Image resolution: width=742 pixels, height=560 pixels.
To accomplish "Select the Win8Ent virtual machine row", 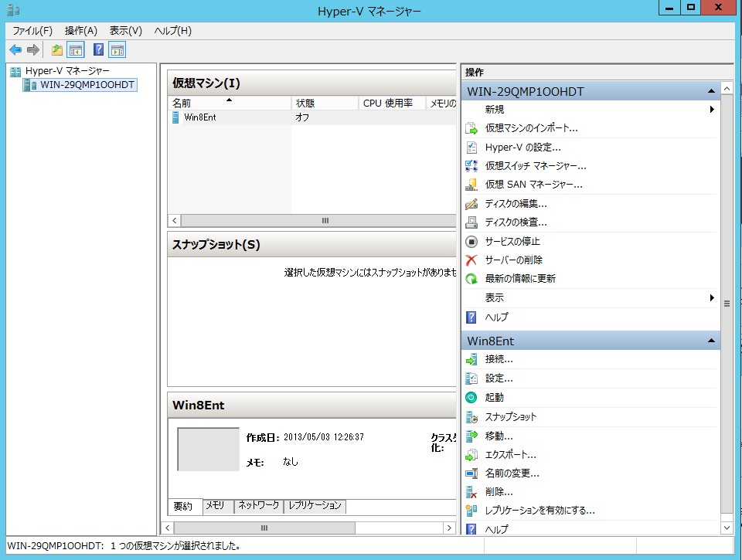I will click(x=312, y=117).
